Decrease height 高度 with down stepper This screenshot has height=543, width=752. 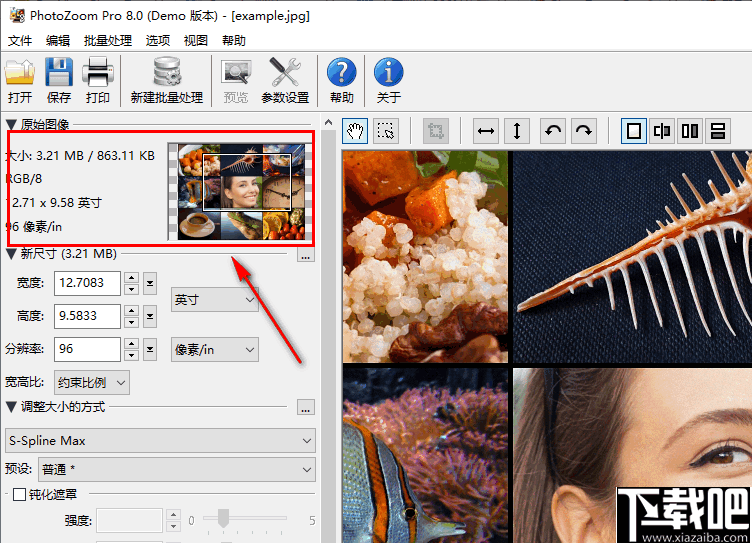(131, 322)
